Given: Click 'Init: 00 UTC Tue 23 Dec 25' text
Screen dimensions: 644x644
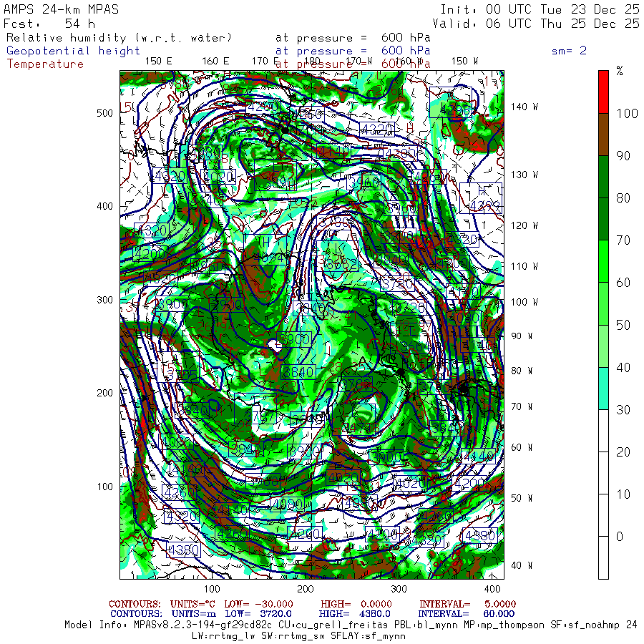Looking at the screenshot, I should click(540, 9).
